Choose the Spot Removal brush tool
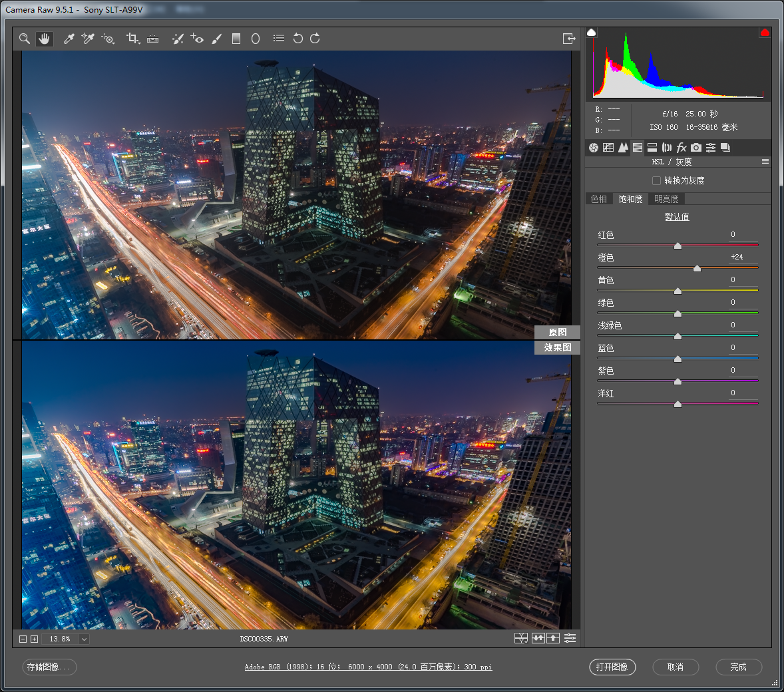This screenshot has width=784, height=692. [x=178, y=39]
